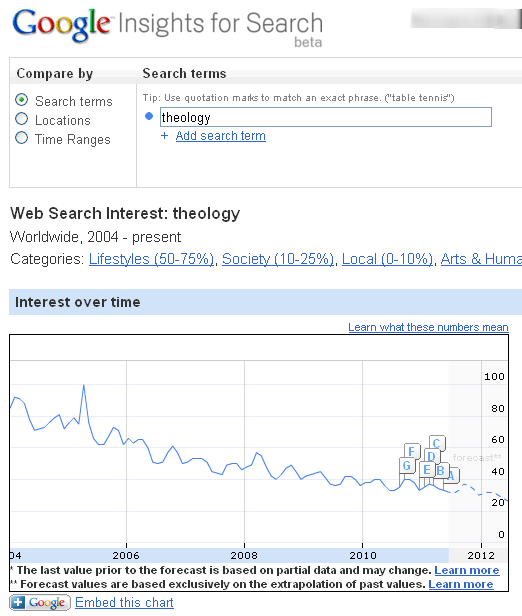
Task: Open news flag marker C
Action: (x=437, y=444)
